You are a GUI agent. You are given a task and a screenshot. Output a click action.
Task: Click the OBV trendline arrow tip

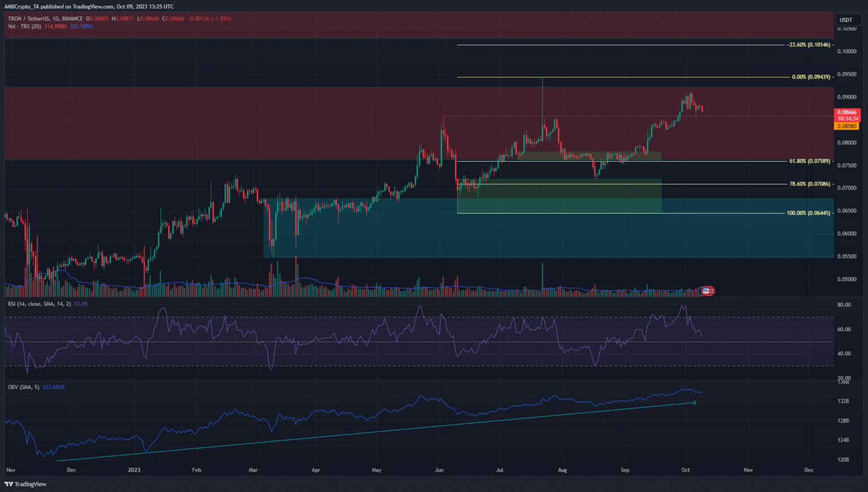tap(695, 403)
